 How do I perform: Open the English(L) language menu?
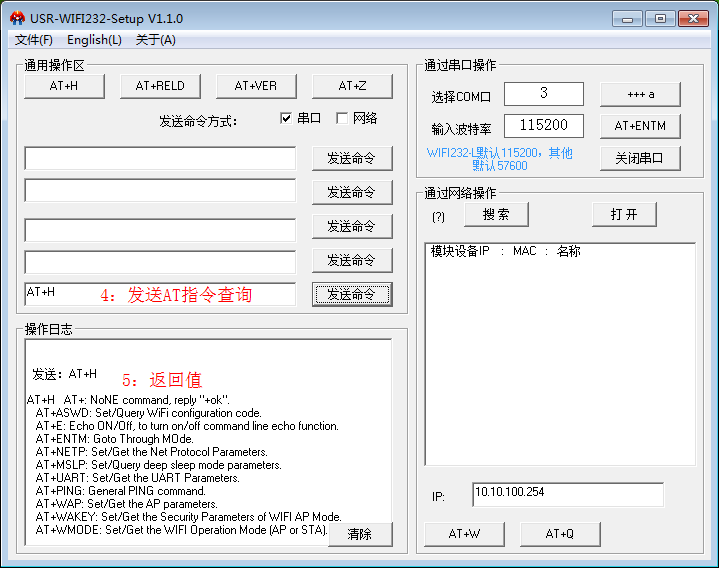94,40
